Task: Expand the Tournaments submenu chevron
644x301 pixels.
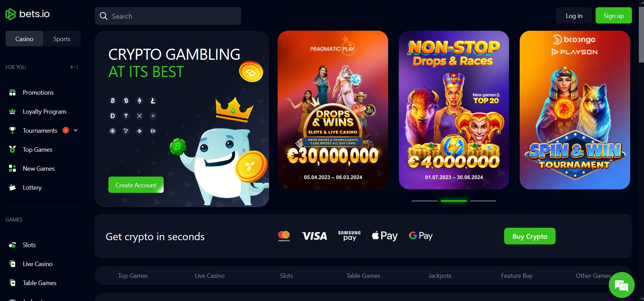Action: coord(76,130)
